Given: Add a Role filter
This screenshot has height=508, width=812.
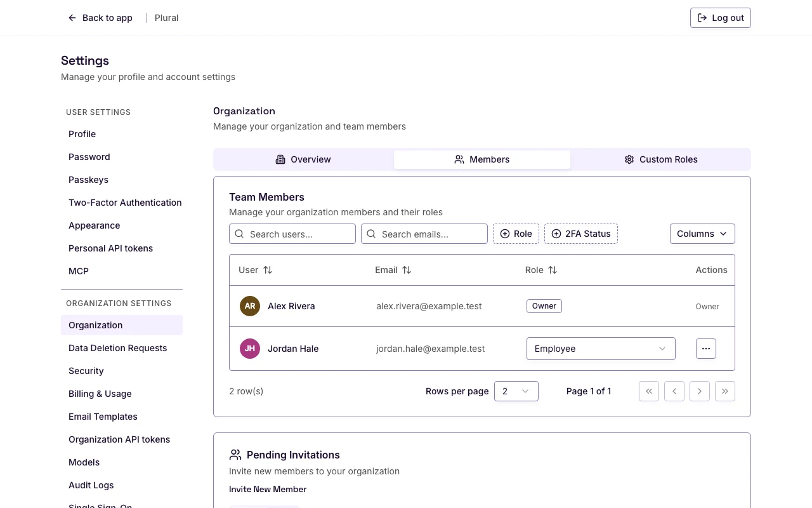Looking at the screenshot, I should coord(516,234).
